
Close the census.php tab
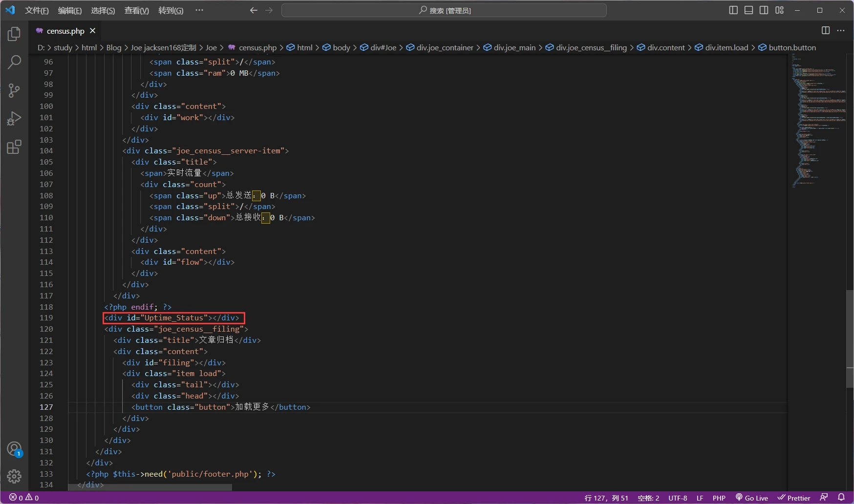(92, 31)
